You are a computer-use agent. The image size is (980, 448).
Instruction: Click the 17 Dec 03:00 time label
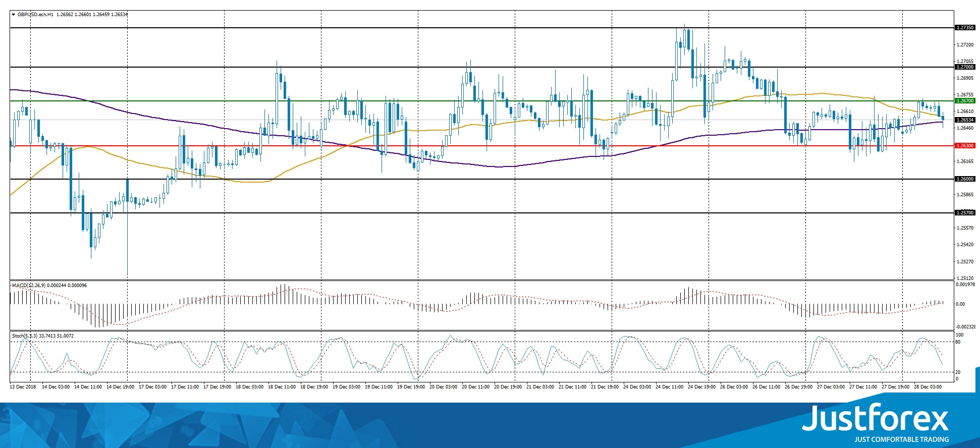coord(152,387)
